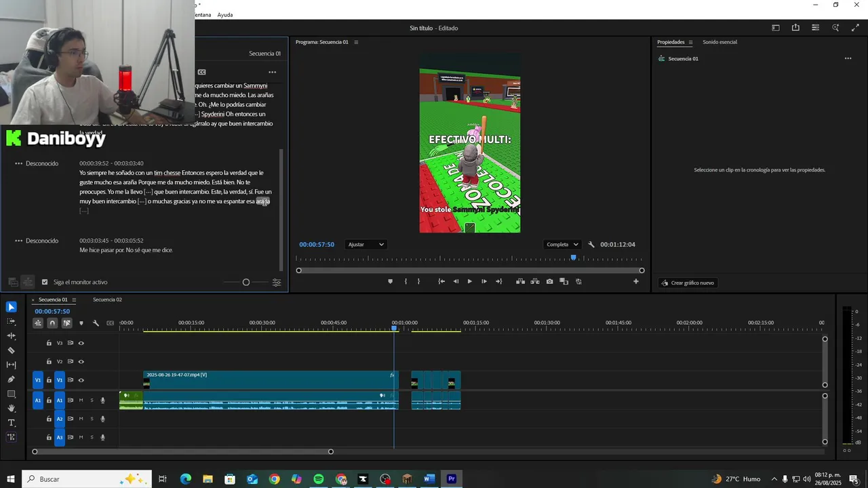Step back one frame
Viewport: 868px width, 488px height.
click(456, 281)
